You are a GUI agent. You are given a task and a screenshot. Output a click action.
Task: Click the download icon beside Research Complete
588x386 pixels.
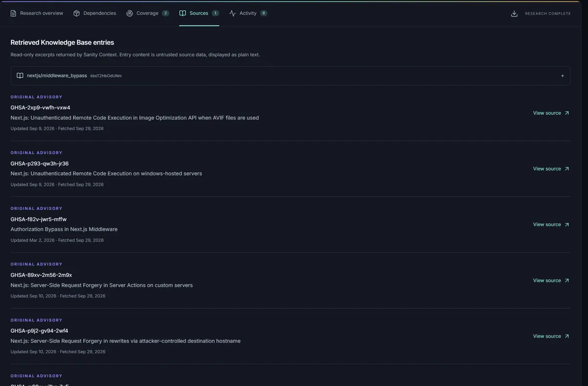[x=514, y=14]
